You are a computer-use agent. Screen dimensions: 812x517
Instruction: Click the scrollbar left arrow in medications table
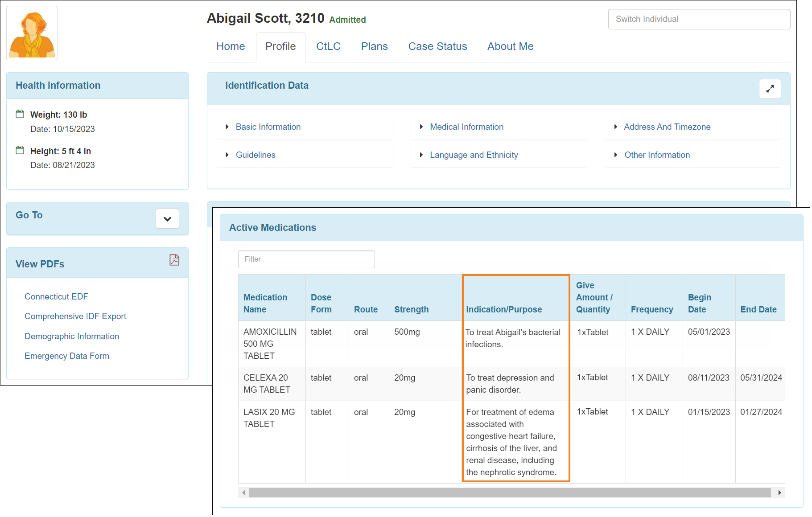[243, 492]
